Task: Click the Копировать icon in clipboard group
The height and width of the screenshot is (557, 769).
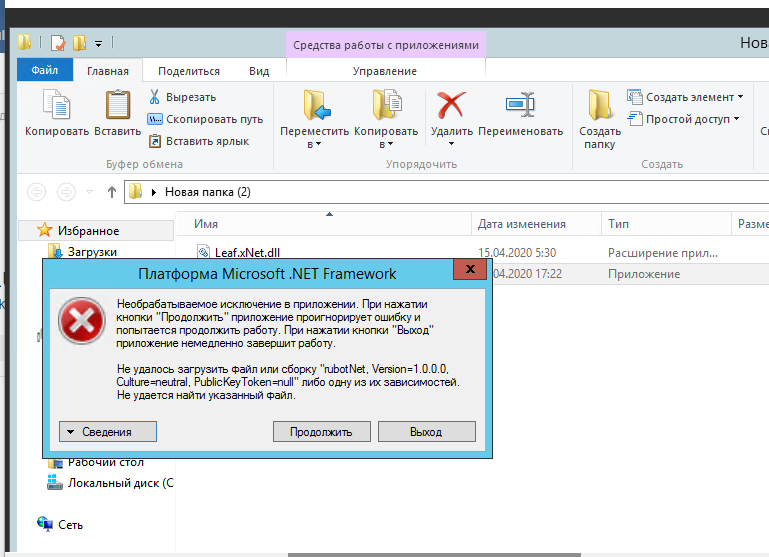Action: tap(57, 106)
